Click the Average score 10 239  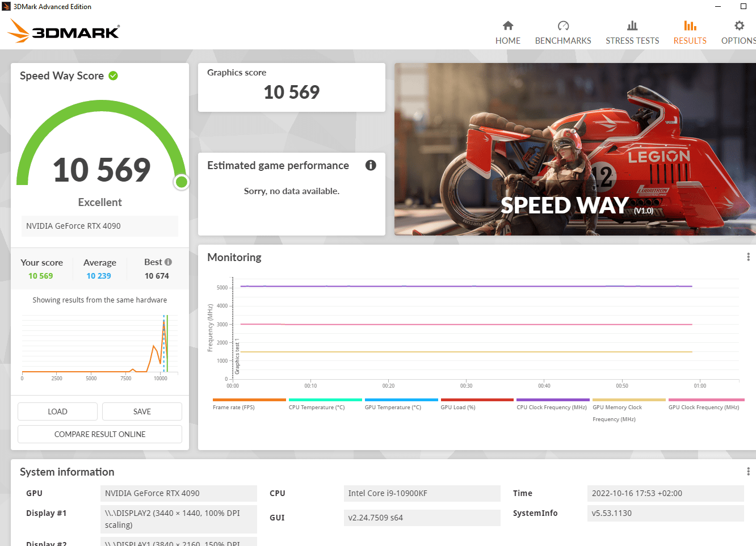click(x=99, y=276)
